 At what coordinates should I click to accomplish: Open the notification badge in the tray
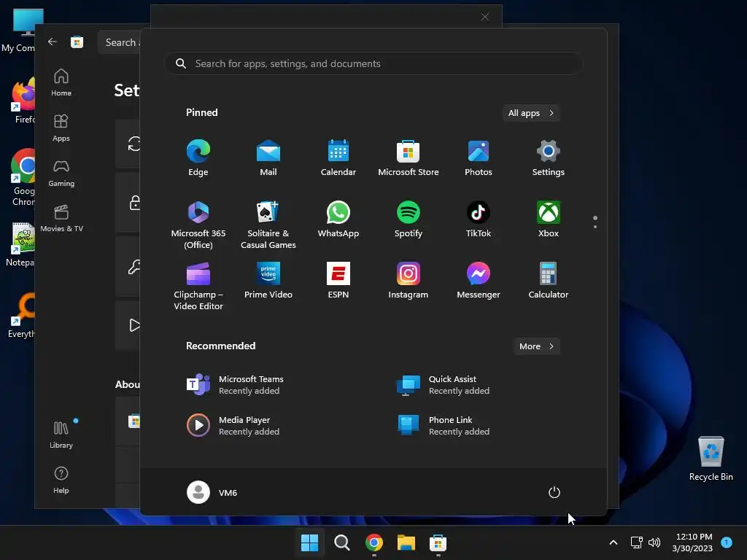click(x=727, y=542)
